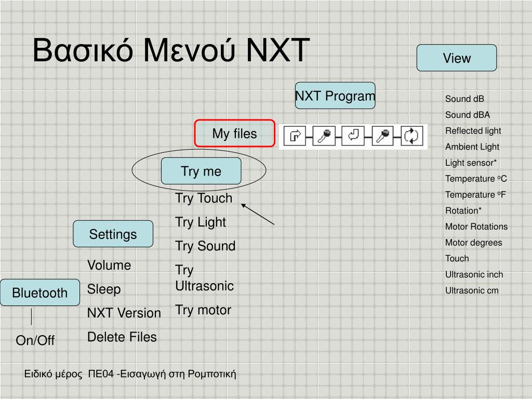Select Motor degrees in View list
Viewport: 532px width, 399px height.
(473, 243)
